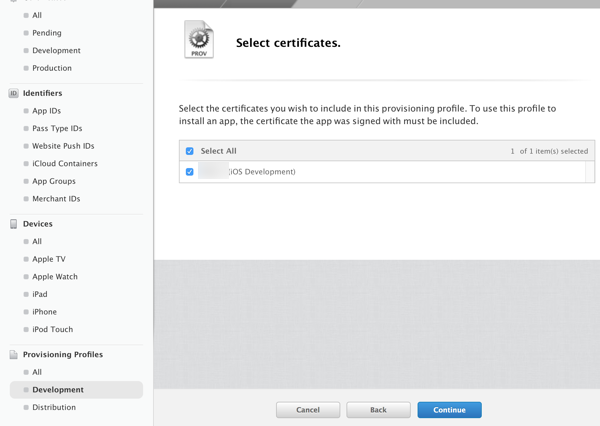Go Back to previous step
Viewport: 600px width, 426px height.
point(378,410)
